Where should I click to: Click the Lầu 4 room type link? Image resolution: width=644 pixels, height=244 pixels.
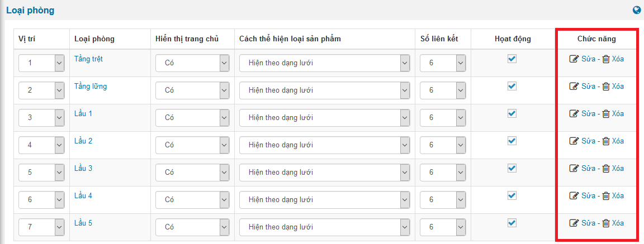(x=83, y=196)
